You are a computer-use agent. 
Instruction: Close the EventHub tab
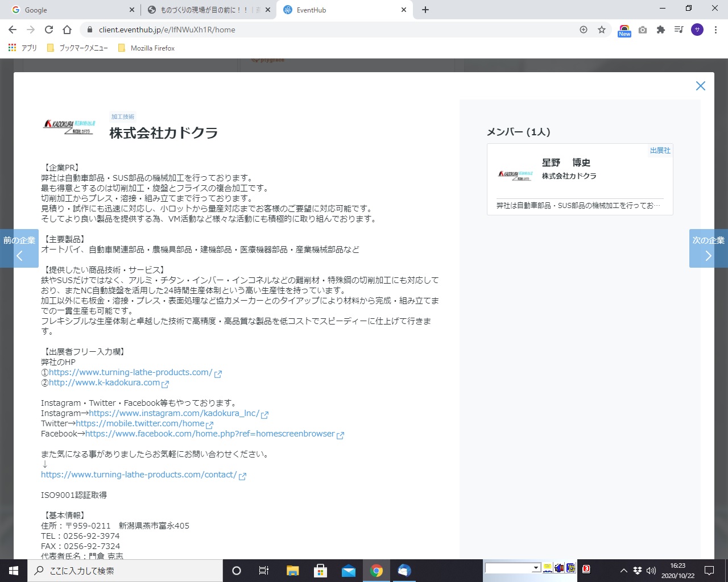404,10
